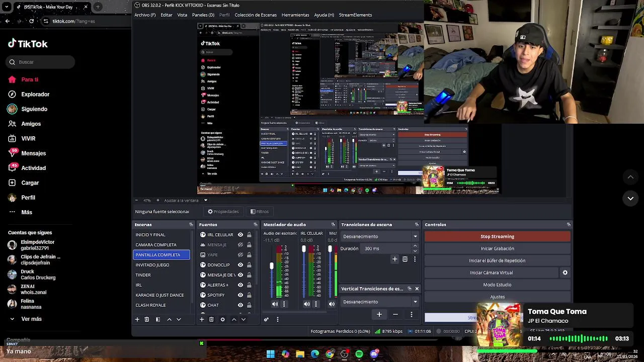
Task: Click Stop Streaming button
Action: pyautogui.click(x=497, y=236)
